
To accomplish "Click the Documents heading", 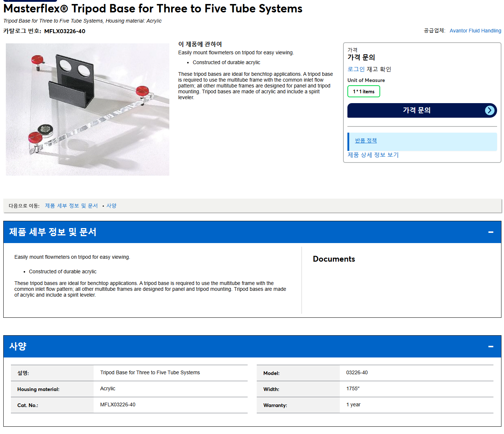I will point(334,259).
